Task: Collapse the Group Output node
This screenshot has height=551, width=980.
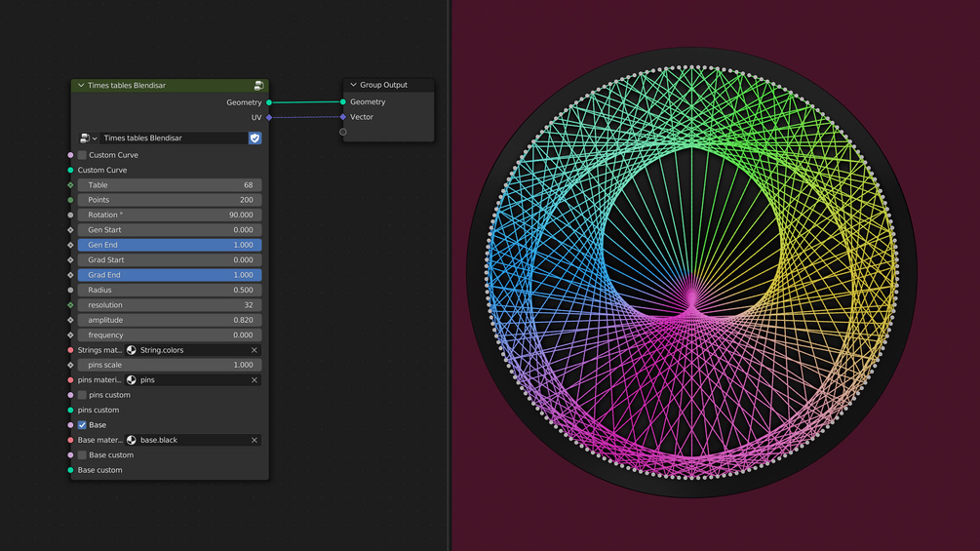Action: point(353,85)
